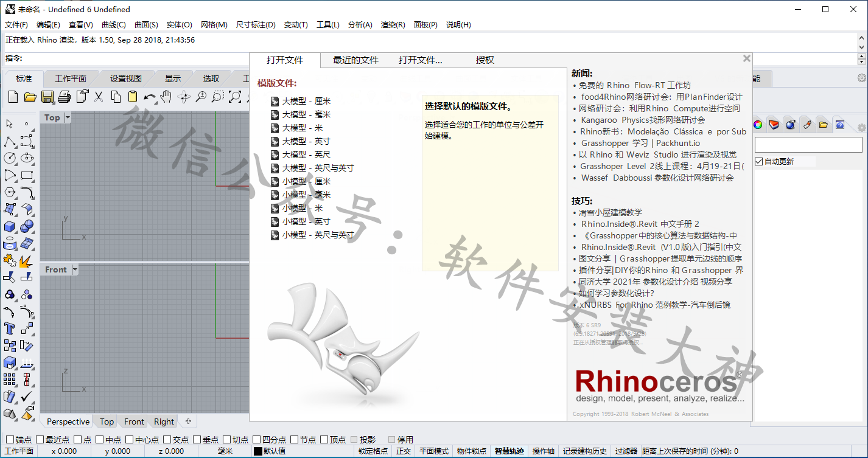The image size is (868, 458).
Task: Switch to the 最近的文件 tab
Action: (355, 60)
